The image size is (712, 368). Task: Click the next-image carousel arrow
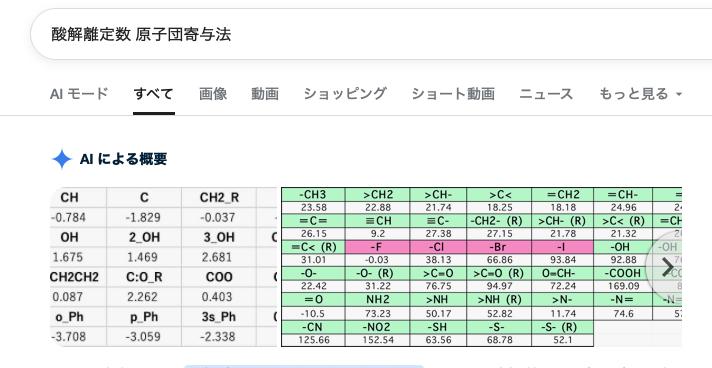pyautogui.click(x=667, y=267)
